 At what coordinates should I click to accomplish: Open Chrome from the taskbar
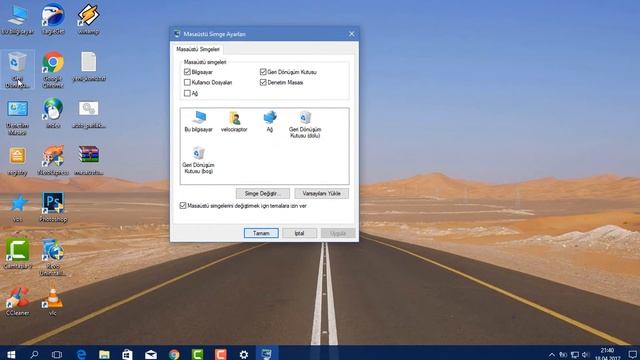point(174,354)
